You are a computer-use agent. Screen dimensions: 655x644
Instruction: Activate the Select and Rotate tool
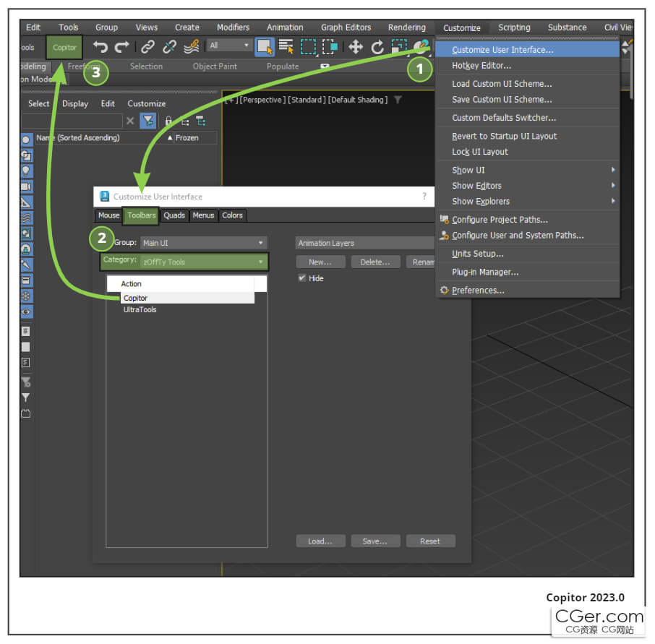(x=377, y=47)
